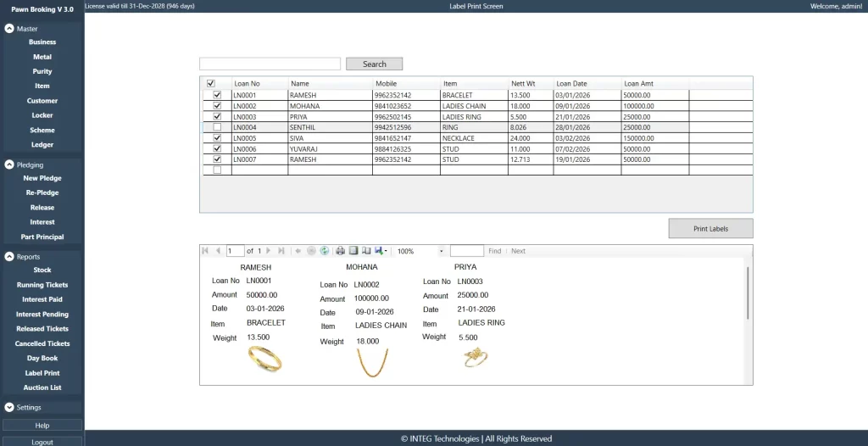The width and height of the screenshot is (868, 446).
Task: Click the printer icon in report toolbar
Action: 341,251
